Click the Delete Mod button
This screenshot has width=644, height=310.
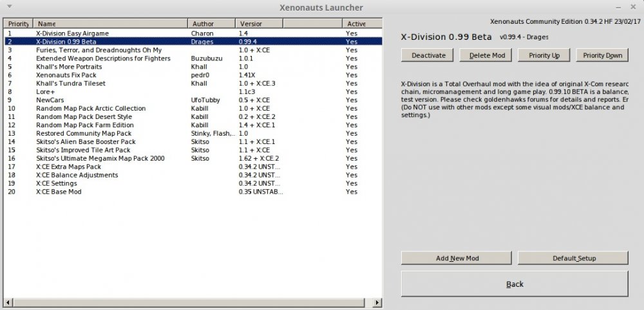(x=487, y=55)
